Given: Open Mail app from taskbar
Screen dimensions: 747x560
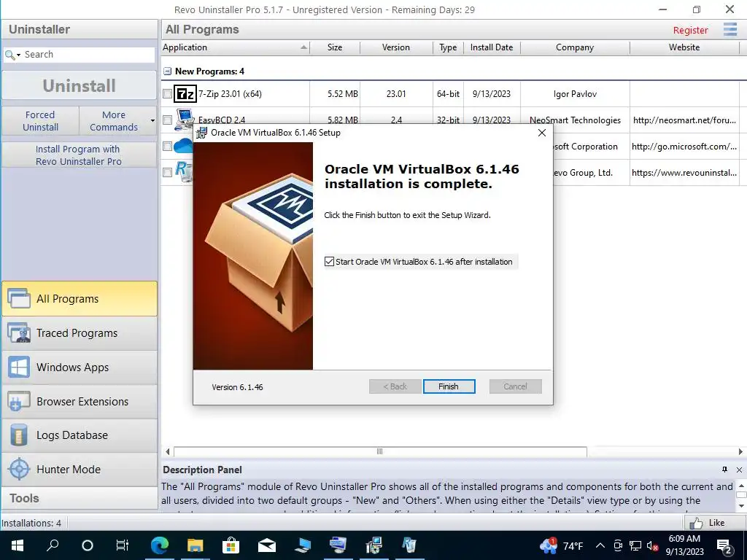Looking at the screenshot, I should (267, 545).
